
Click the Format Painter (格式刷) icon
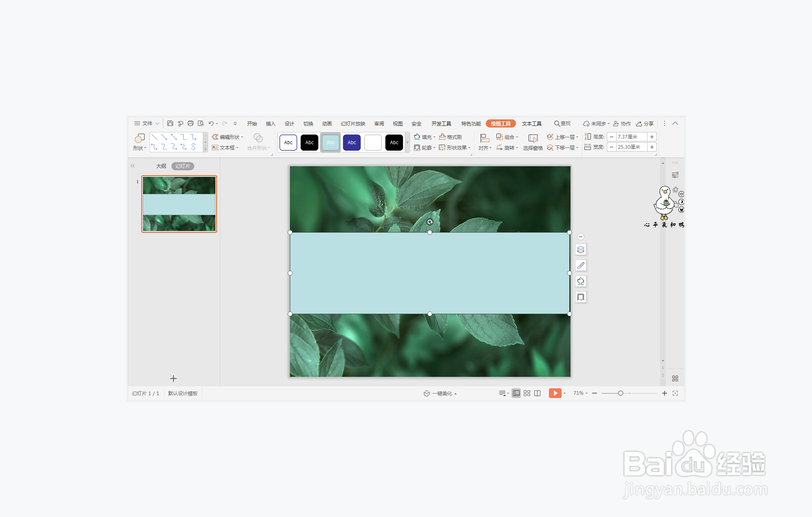[x=450, y=137]
